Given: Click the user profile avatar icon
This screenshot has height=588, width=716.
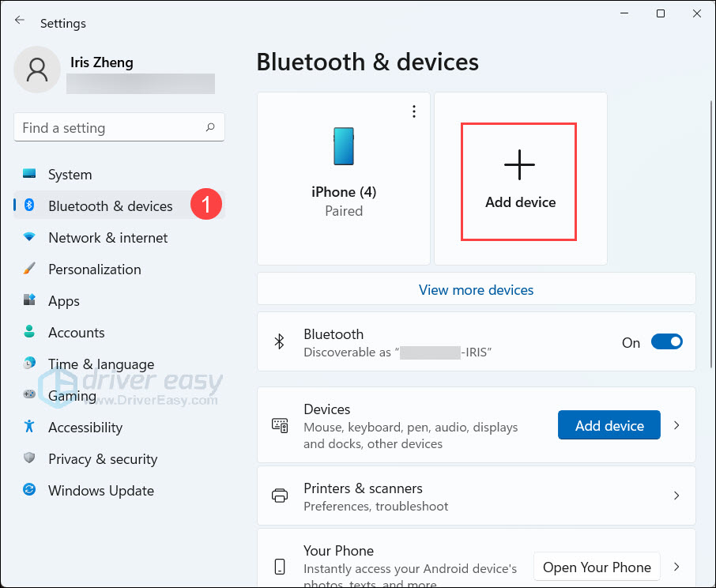Looking at the screenshot, I should (x=37, y=70).
